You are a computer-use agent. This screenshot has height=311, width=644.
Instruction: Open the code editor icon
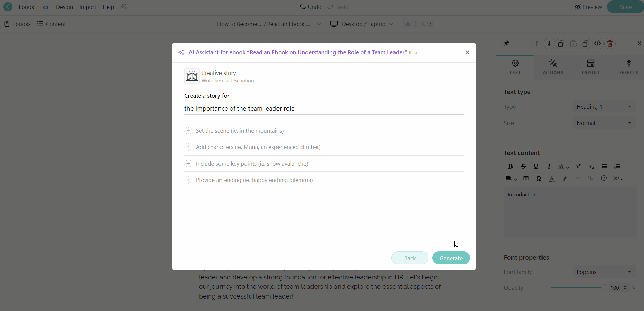tap(598, 44)
